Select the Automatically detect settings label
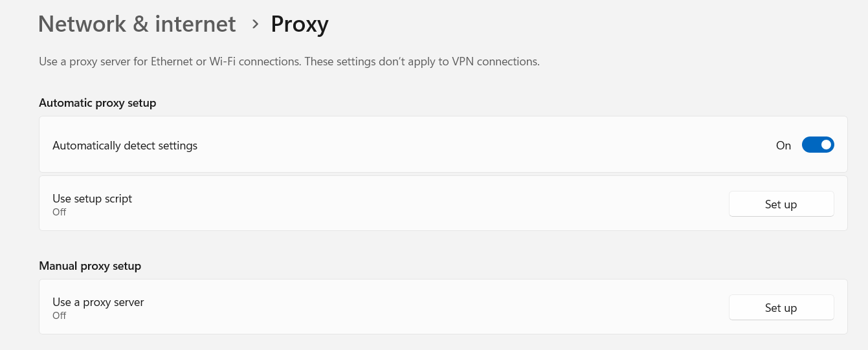This screenshot has width=868, height=350. point(125,146)
